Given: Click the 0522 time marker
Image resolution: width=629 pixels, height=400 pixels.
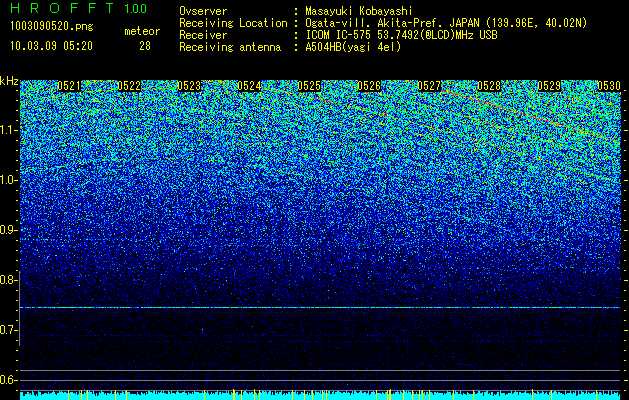Looking at the screenshot, I should pyautogui.click(x=129, y=86).
